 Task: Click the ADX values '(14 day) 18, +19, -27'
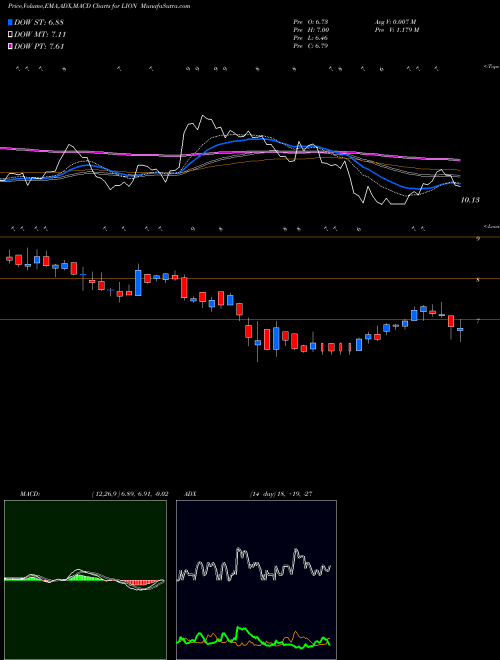tap(281, 494)
